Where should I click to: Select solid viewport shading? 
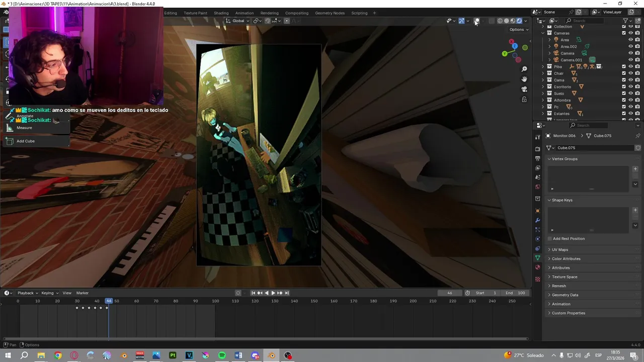[x=507, y=21]
